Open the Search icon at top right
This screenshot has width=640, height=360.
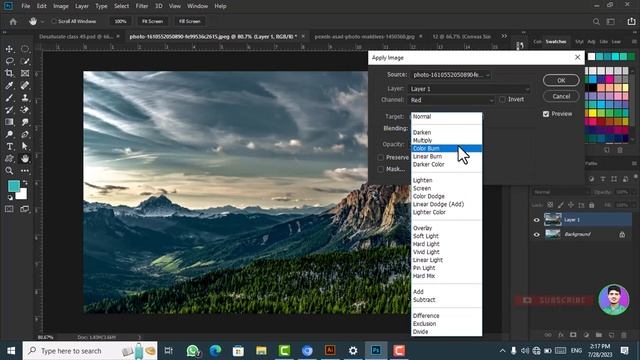[x=596, y=22]
